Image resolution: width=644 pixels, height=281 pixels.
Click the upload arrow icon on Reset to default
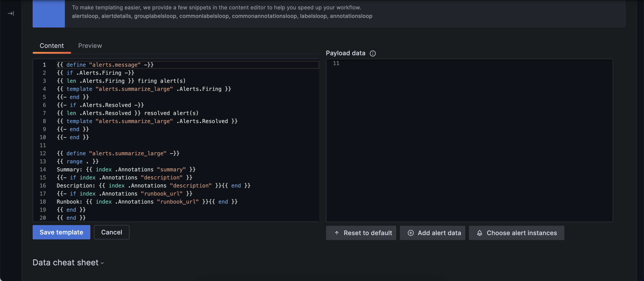337,233
